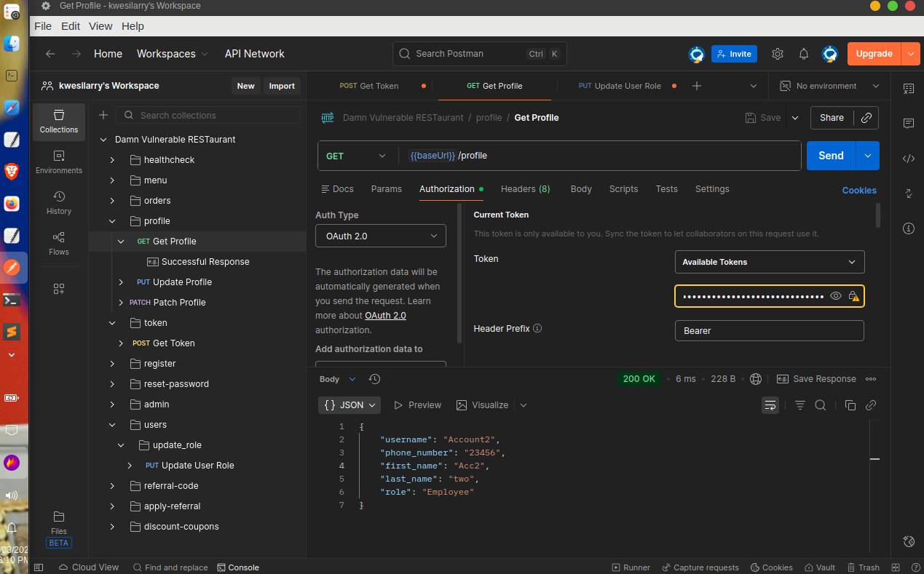Open the code snippet panel icon

(908, 159)
